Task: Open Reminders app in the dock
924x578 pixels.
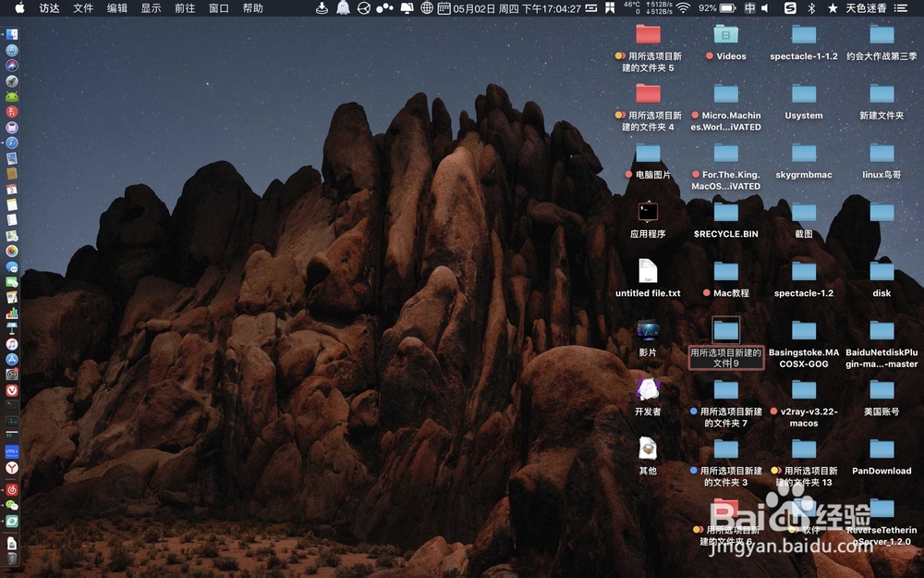Action: click(12, 220)
